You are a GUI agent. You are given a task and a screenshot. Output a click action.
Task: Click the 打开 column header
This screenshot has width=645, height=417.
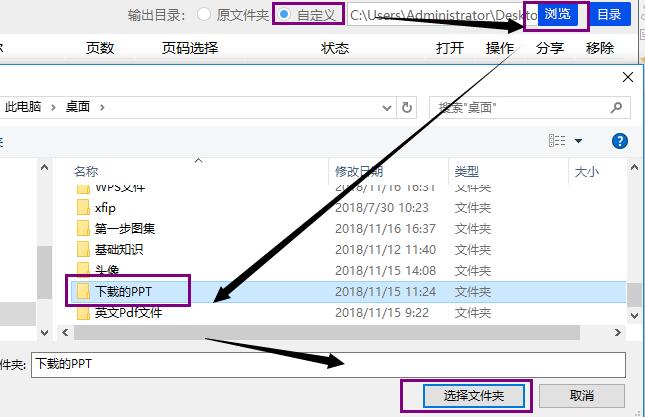pyautogui.click(x=450, y=48)
